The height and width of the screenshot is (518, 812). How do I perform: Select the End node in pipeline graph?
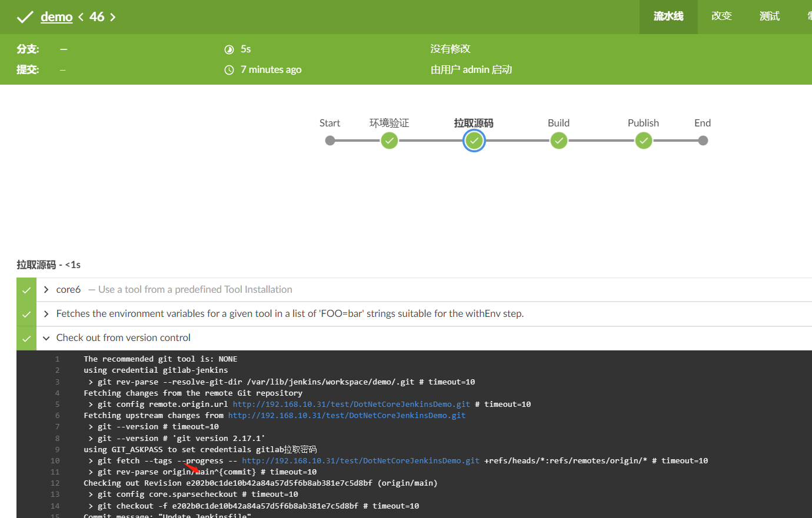tap(703, 141)
